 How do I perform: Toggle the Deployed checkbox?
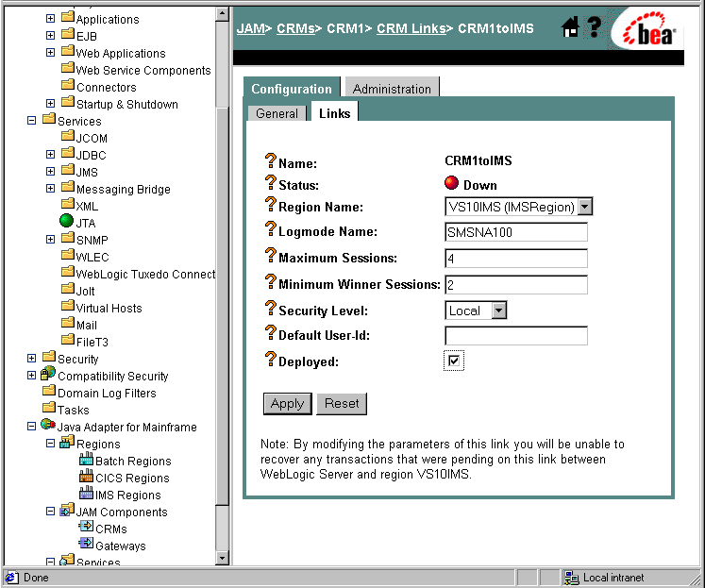click(454, 361)
